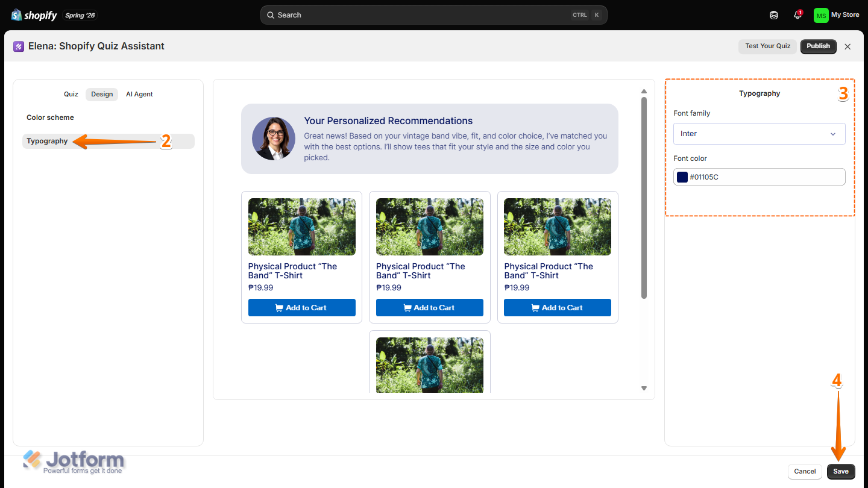Click the CTRL K shortcut hint

[587, 15]
